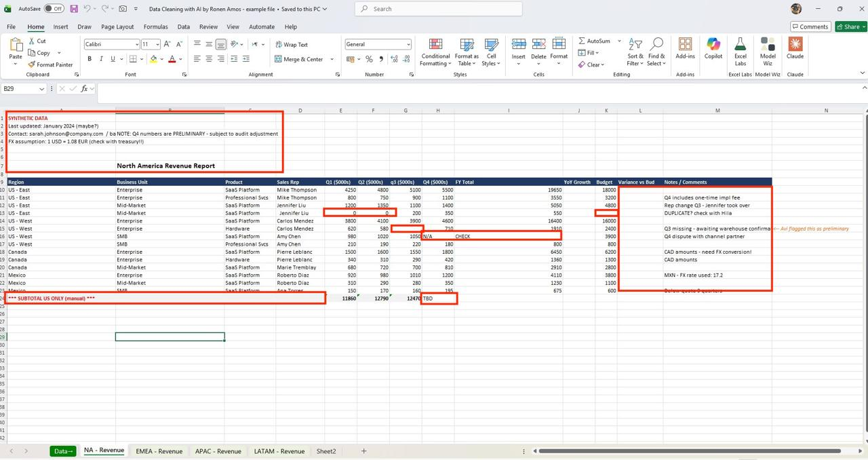Screen dimensions: 868x460
Task: Click the Undo arrow icon
Action: 87,9
